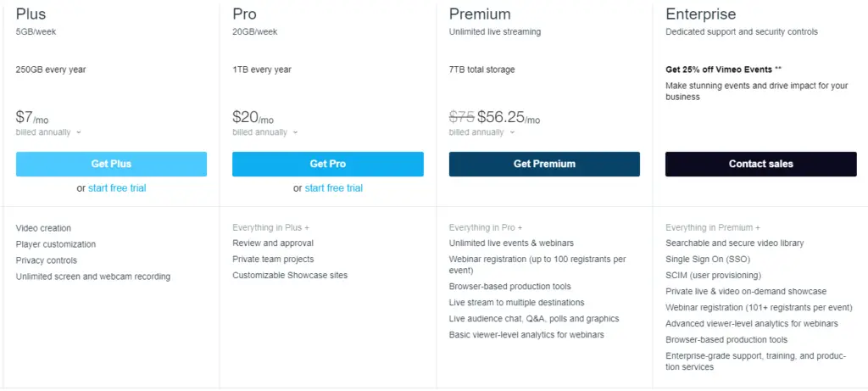Click the Everything in Pro + label
868x391 pixels.
pyautogui.click(x=486, y=227)
